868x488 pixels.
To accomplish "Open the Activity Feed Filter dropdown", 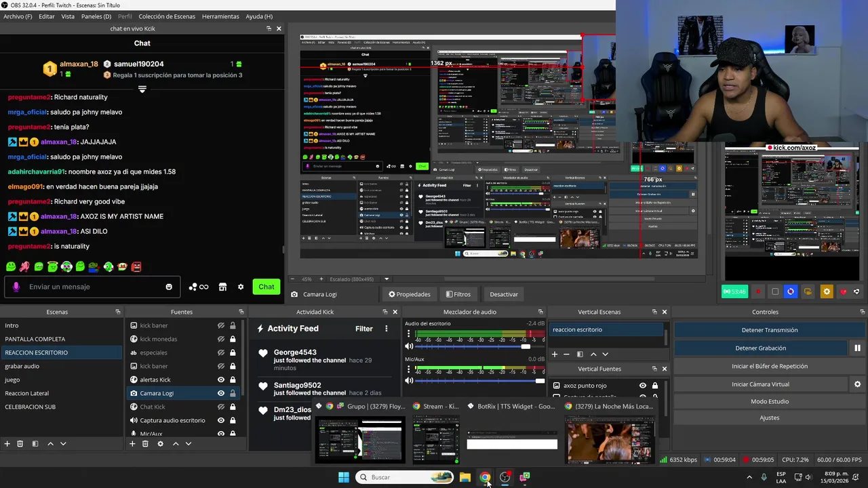I will pos(364,329).
